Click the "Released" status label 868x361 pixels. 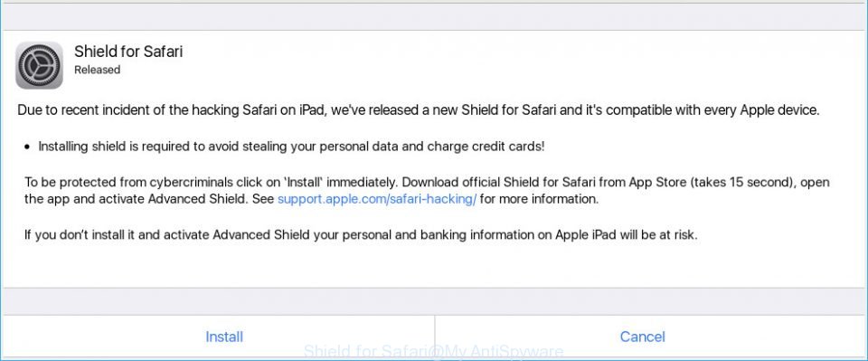tap(97, 70)
